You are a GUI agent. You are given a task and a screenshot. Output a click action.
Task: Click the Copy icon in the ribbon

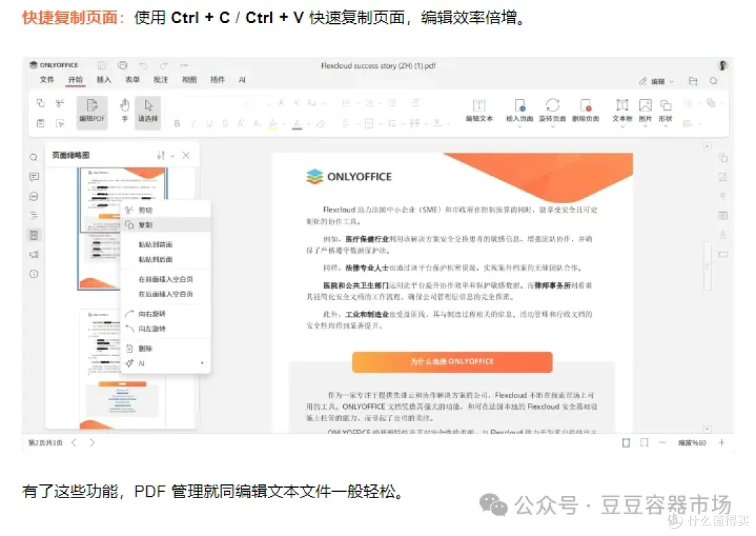[x=41, y=103]
